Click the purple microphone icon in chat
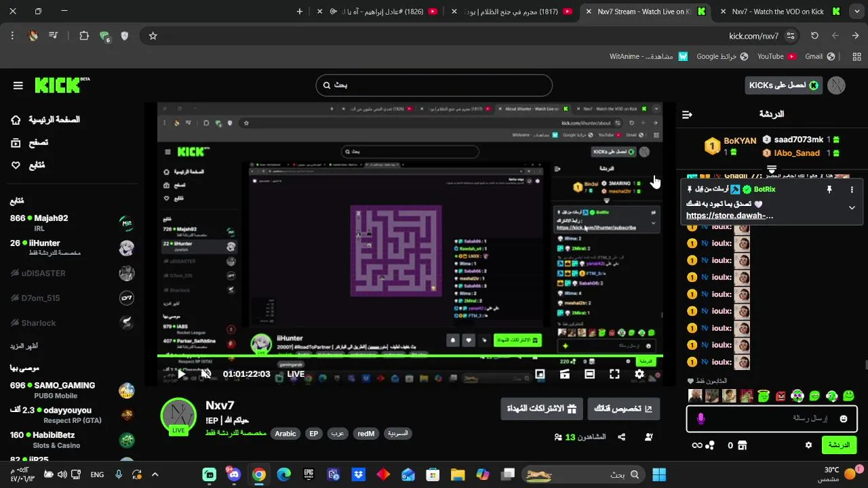This screenshot has height=488, width=868. [x=701, y=419]
